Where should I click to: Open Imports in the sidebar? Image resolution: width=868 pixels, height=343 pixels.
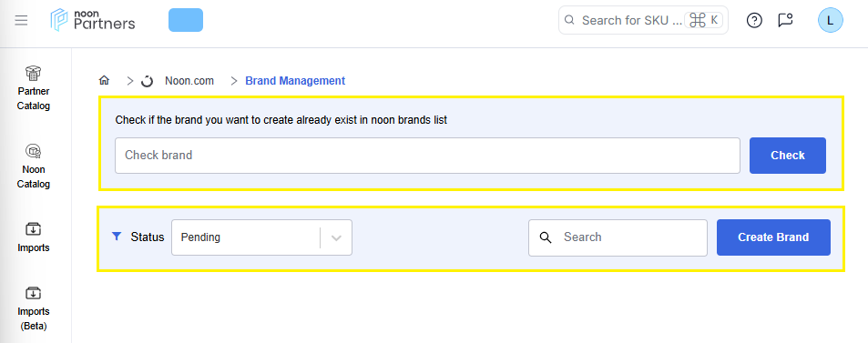click(x=34, y=237)
